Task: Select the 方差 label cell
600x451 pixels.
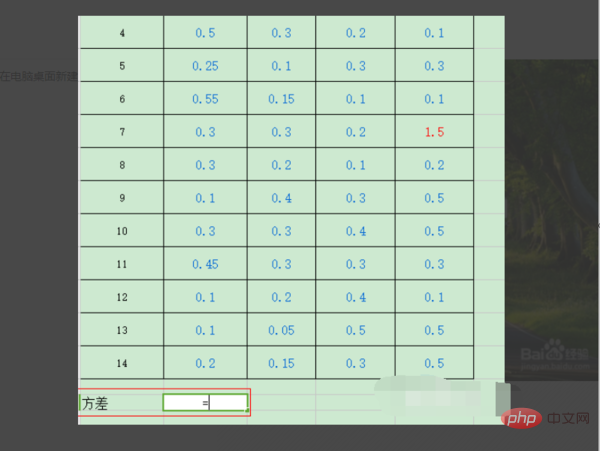Action: [121, 403]
